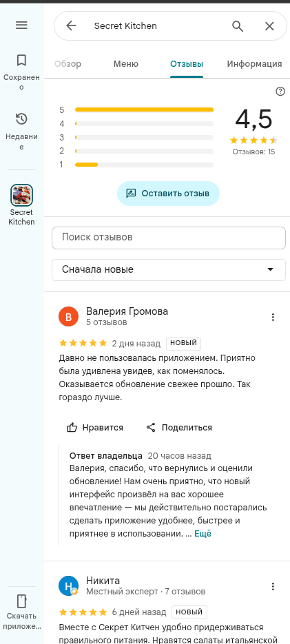Select the Secret Kitchen sidebar thumbnail
Image resolution: width=290 pixels, height=644 pixels.
click(21, 195)
